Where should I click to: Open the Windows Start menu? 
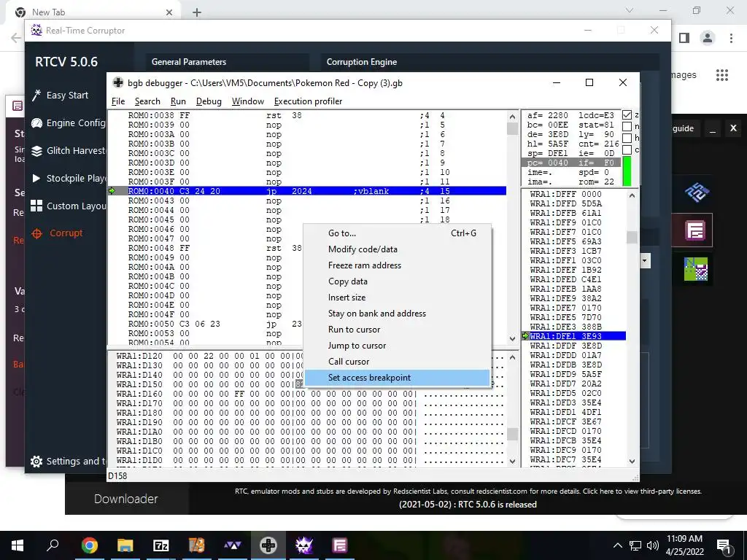18,545
